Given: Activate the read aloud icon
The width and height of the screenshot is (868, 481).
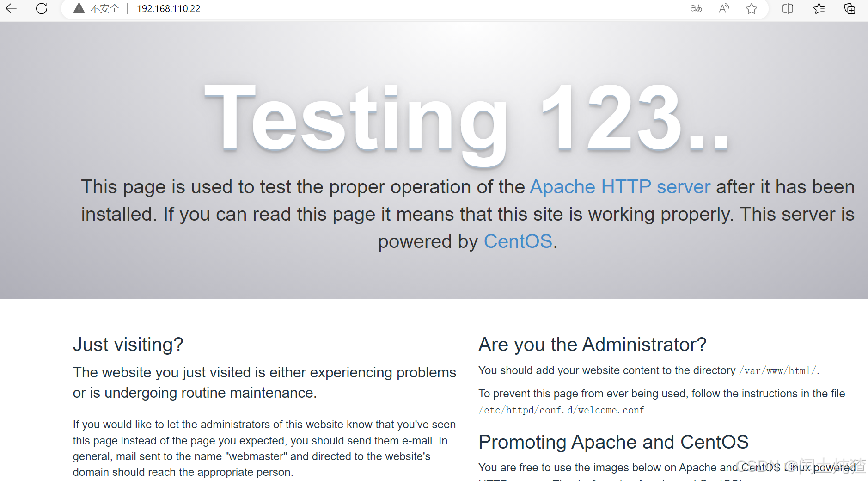Looking at the screenshot, I should [724, 8].
